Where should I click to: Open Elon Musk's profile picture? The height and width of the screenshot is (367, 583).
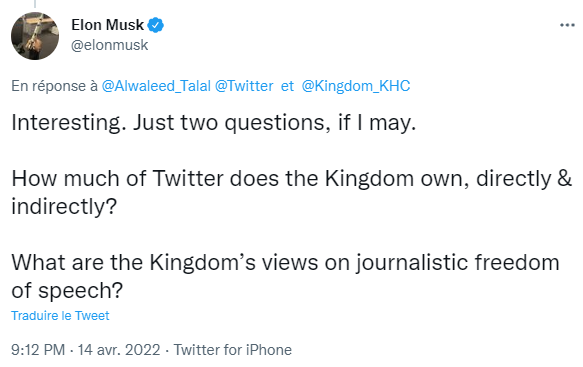pos(35,36)
